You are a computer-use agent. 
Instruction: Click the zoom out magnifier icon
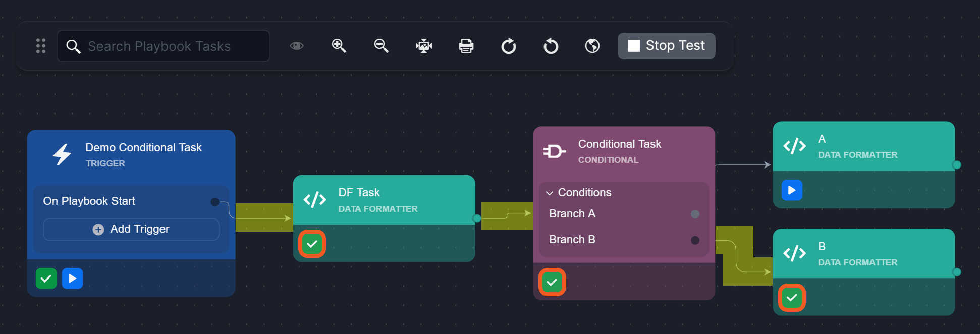pos(381,46)
